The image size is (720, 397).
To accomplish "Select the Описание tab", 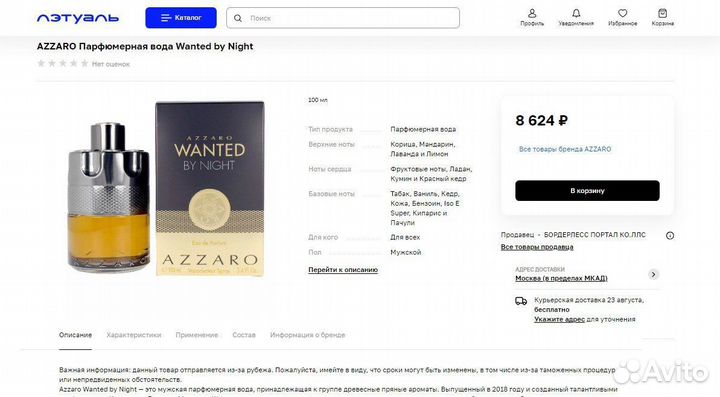I will tap(75, 335).
